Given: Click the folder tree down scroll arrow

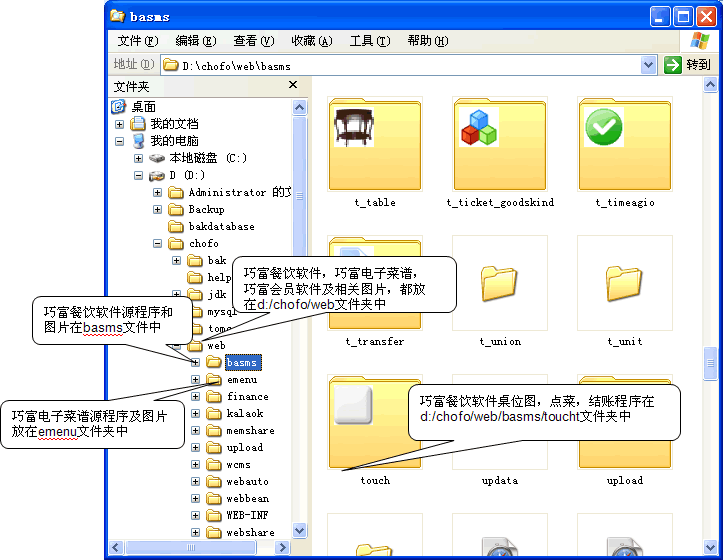Looking at the screenshot, I should pyautogui.click(x=299, y=531).
